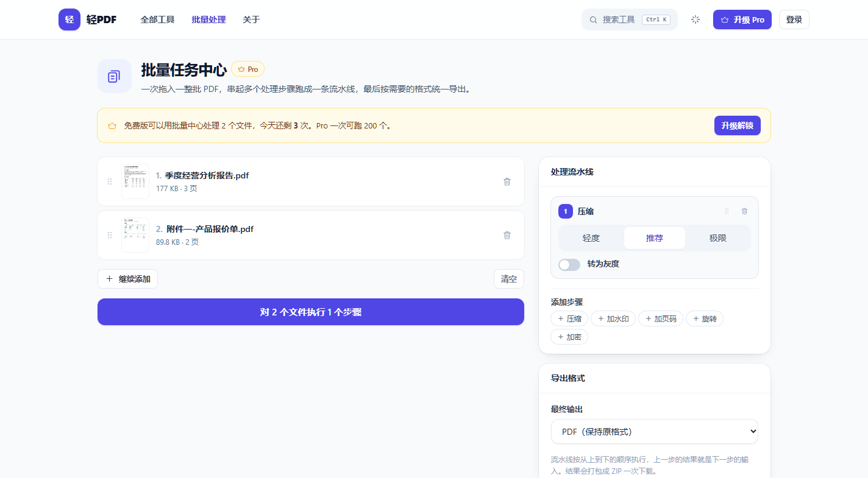The width and height of the screenshot is (868, 478).
Task: Click the 轻PDF logo icon
Action: click(x=69, y=19)
